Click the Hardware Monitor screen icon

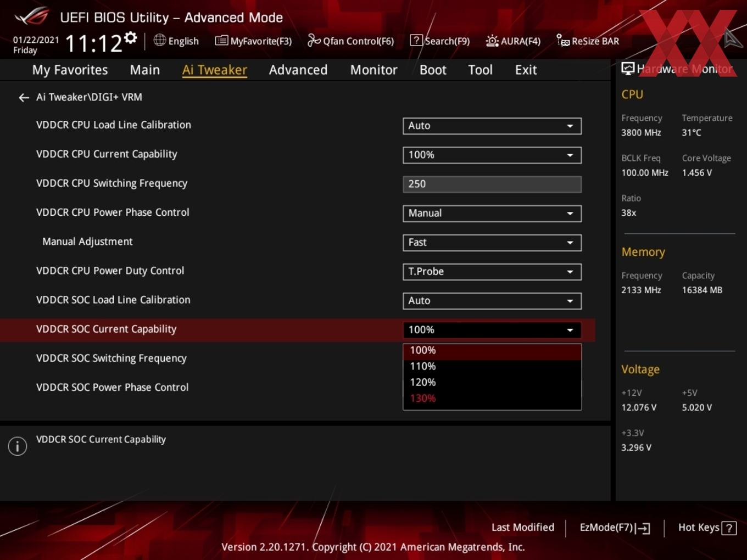click(628, 69)
